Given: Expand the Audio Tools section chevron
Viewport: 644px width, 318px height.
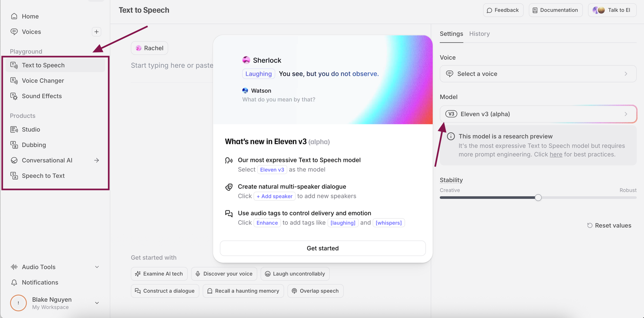Looking at the screenshot, I should click(97, 267).
